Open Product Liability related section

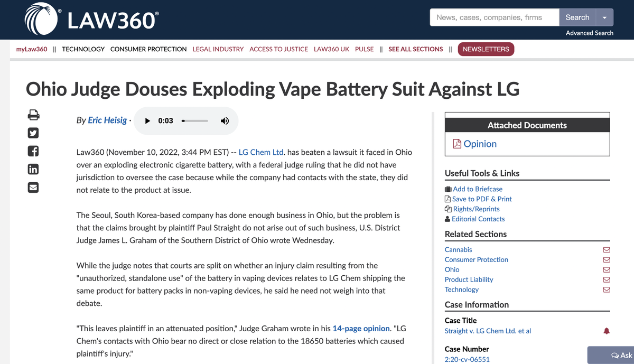[x=469, y=279]
